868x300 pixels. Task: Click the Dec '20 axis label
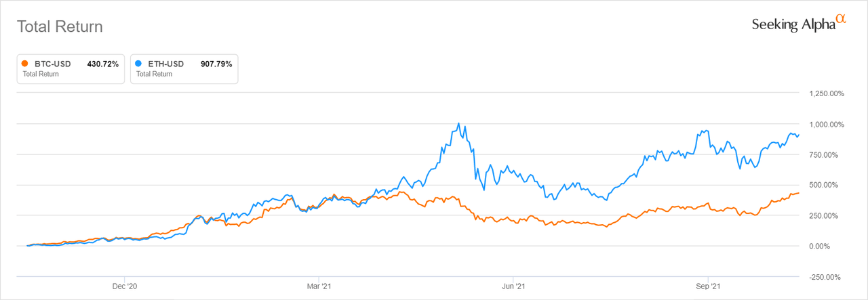pyautogui.click(x=126, y=286)
